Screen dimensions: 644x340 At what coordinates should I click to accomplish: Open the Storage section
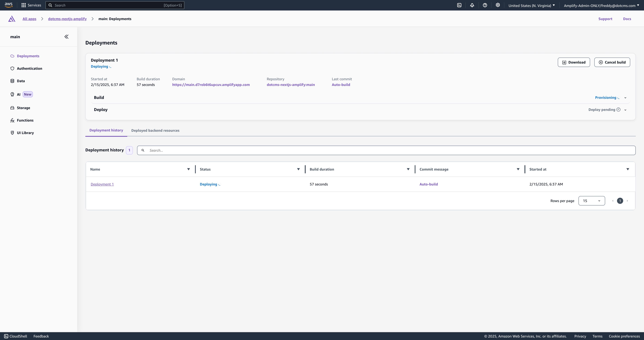[x=24, y=108]
